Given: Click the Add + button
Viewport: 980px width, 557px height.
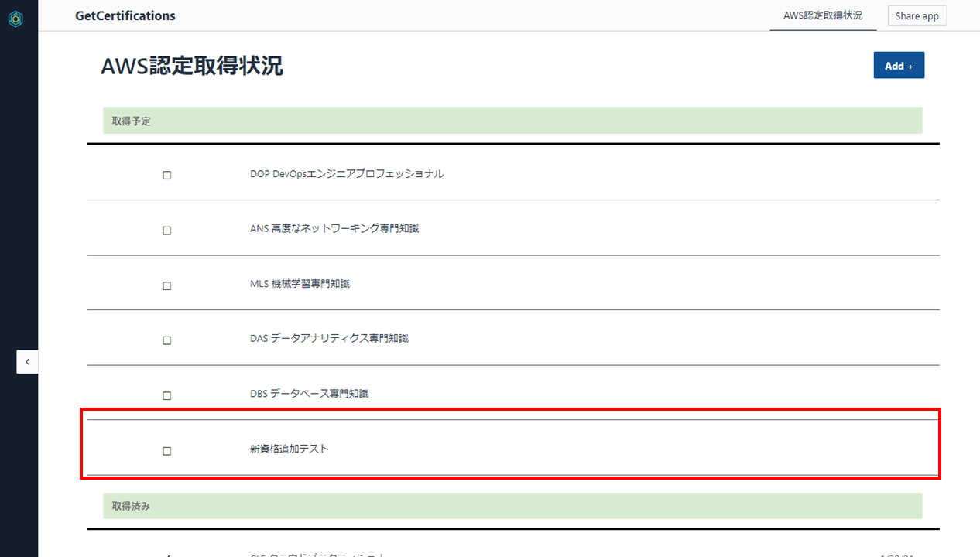Looking at the screenshot, I should 899,66.
